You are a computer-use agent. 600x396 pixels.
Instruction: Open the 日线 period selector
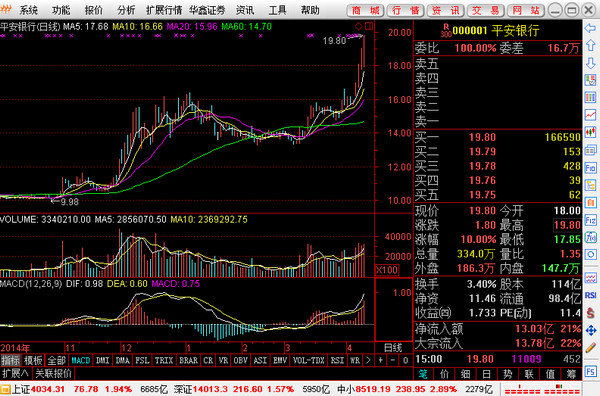tap(393, 347)
